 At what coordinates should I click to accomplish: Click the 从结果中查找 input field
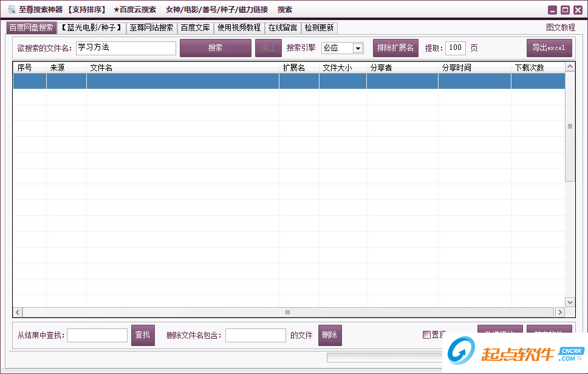[x=97, y=335]
